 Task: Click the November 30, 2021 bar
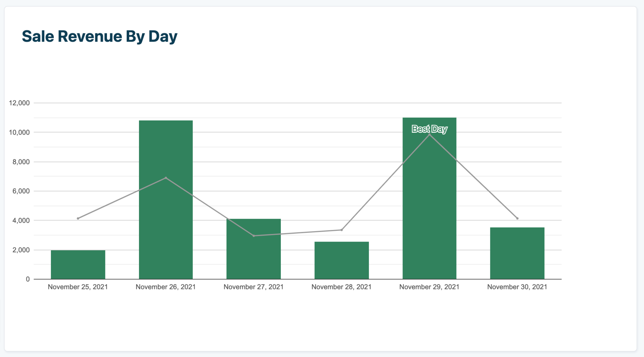(x=517, y=253)
